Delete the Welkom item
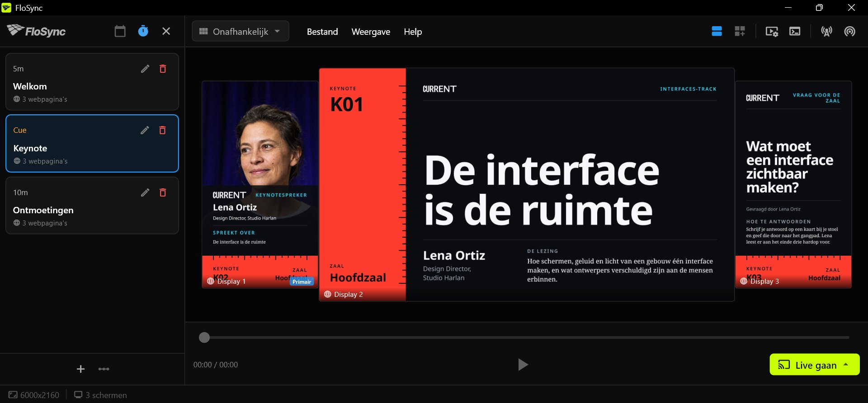The image size is (868, 403). (x=163, y=69)
